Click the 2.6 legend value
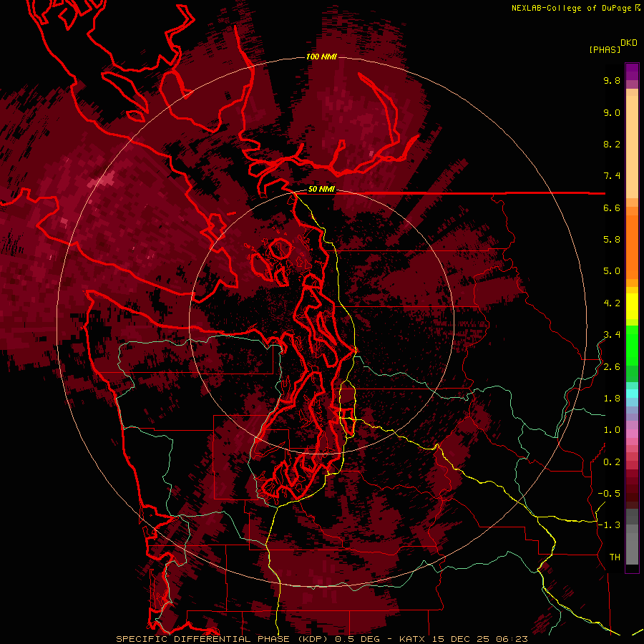The image size is (644, 644). 612,367
